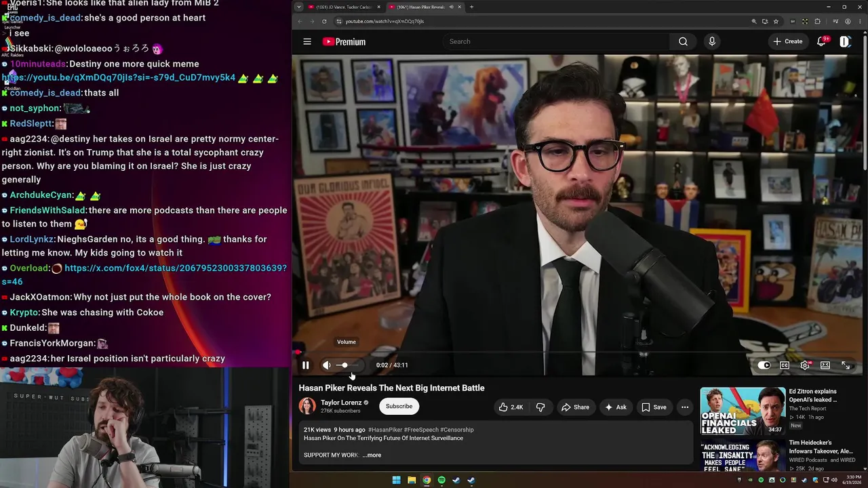868x488 pixels.
Task: Click username LordLynkz in chat
Action: click(x=32, y=239)
